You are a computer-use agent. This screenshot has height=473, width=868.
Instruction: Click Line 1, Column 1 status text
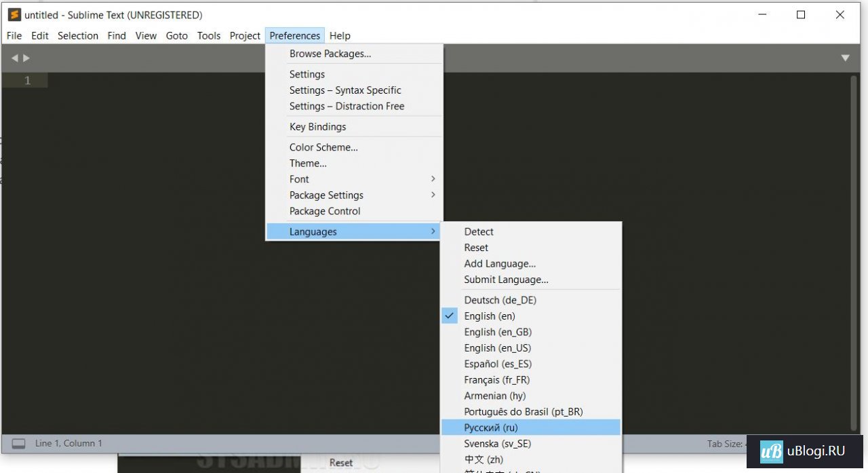point(68,444)
